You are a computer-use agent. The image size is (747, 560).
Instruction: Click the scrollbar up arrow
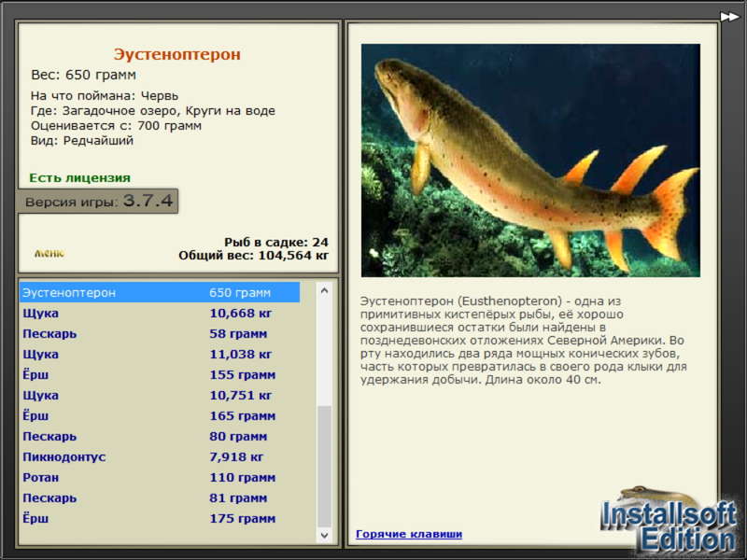click(x=324, y=290)
